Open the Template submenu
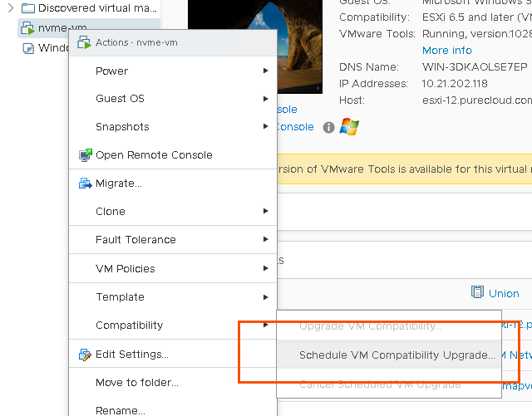The height and width of the screenshot is (416, 532). pos(173,297)
